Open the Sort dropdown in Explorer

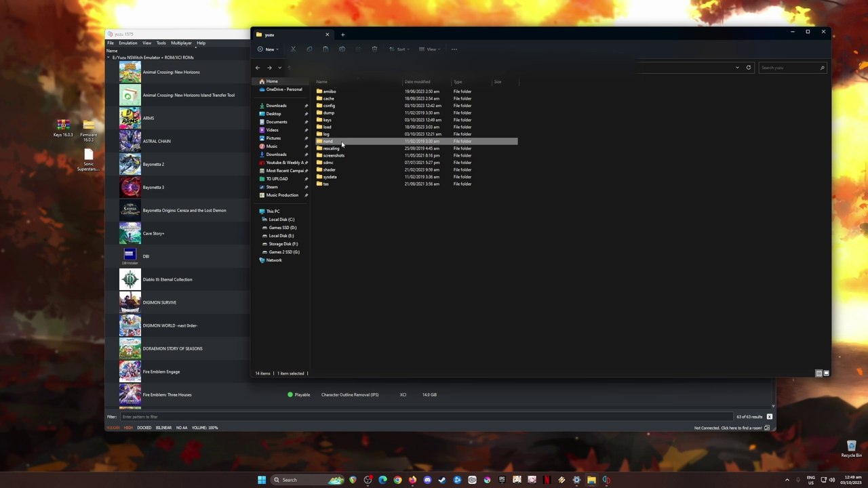pos(401,49)
